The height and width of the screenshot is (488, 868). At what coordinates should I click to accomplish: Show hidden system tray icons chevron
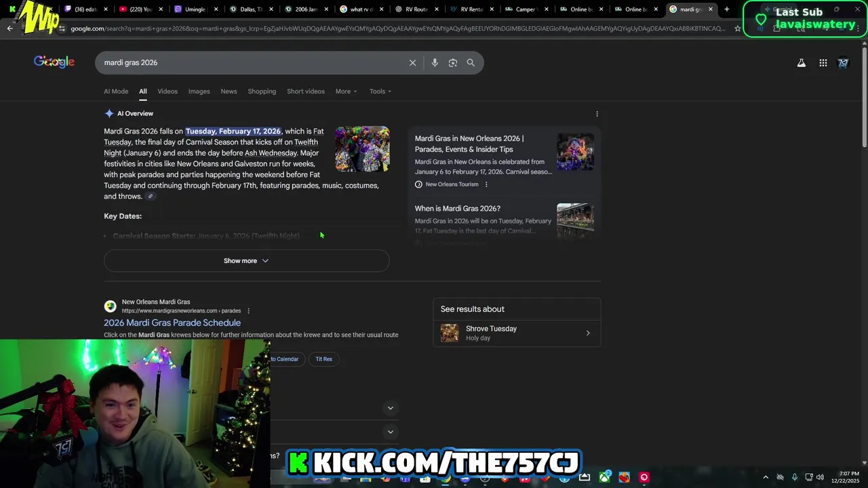[766, 477]
